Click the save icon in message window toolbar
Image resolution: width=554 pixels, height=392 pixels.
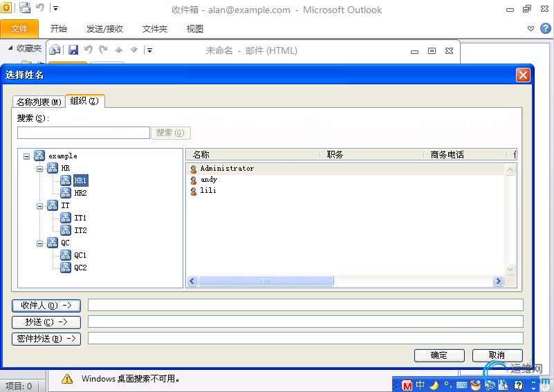[73, 50]
